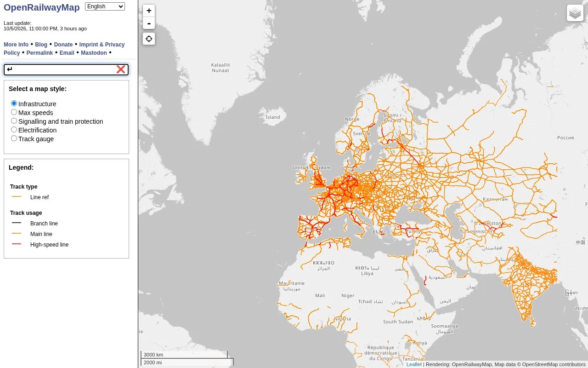Viewport: 588px width, 368px height.
Task: Zoom out with the minus button
Action: 149,23
